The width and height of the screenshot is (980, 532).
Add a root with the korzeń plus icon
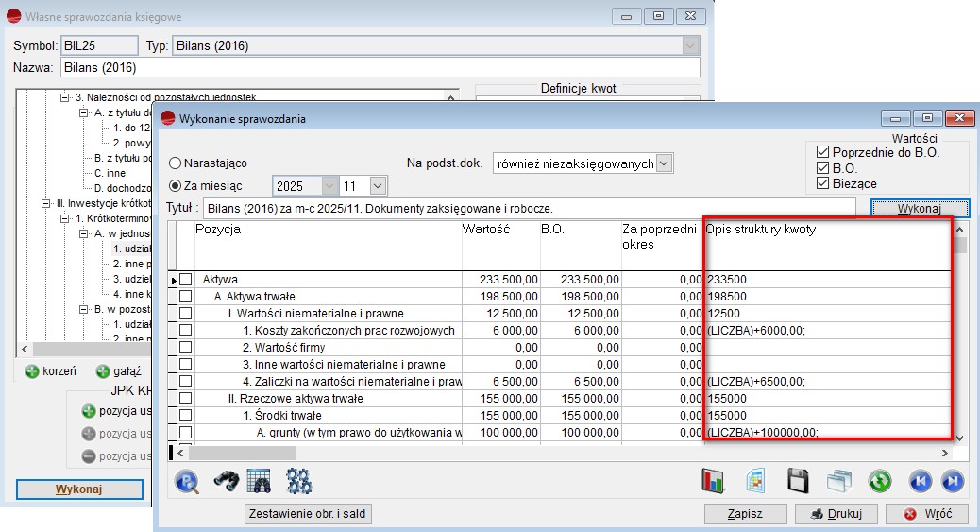click(x=31, y=371)
